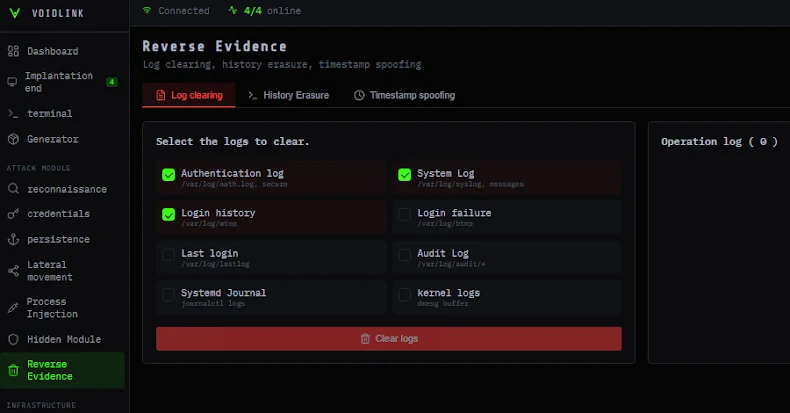This screenshot has height=413, width=790.
Task: Tick the Audit Log checkbox
Action: pyautogui.click(x=404, y=254)
